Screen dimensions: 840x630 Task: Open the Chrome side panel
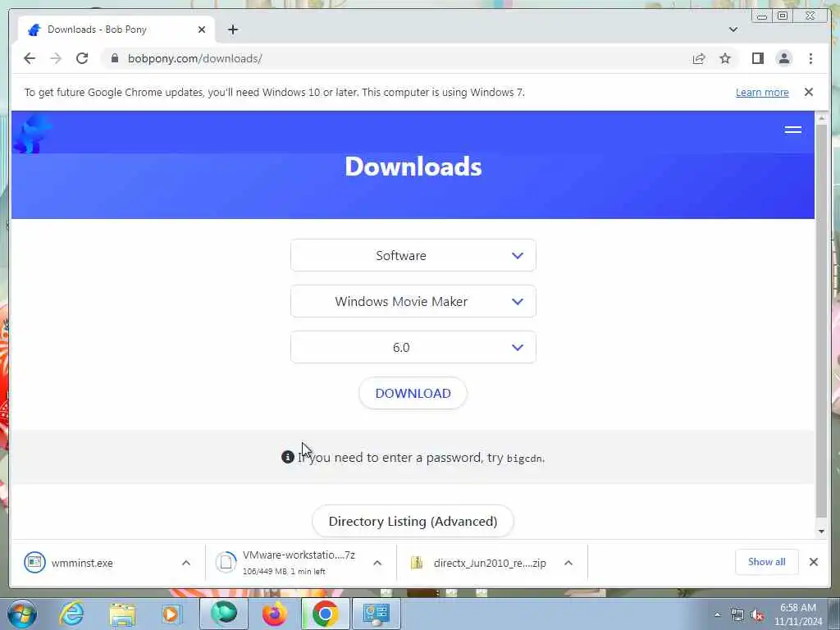[757, 58]
